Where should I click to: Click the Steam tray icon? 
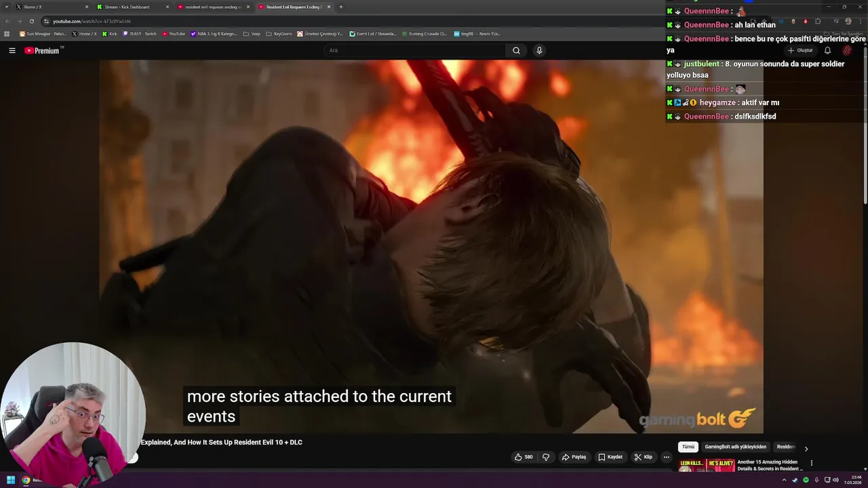[795, 480]
